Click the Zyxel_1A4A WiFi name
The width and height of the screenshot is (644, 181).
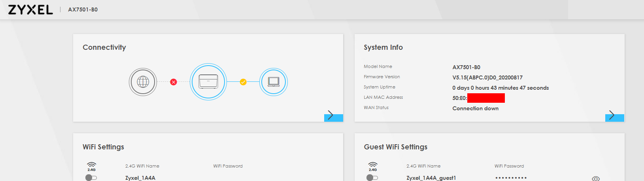pyautogui.click(x=140, y=178)
